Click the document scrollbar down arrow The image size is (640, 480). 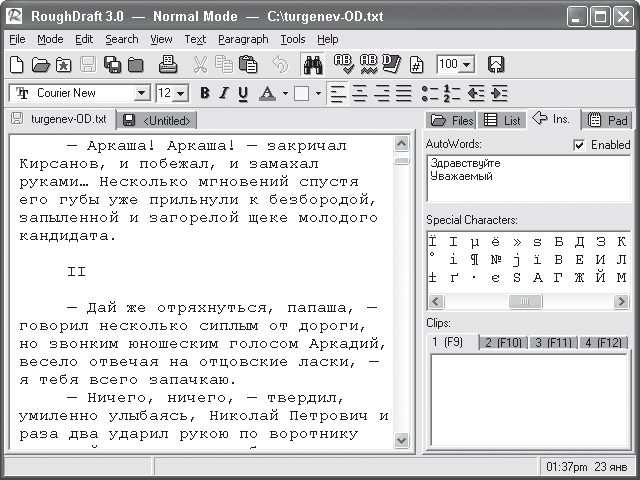(402, 440)
